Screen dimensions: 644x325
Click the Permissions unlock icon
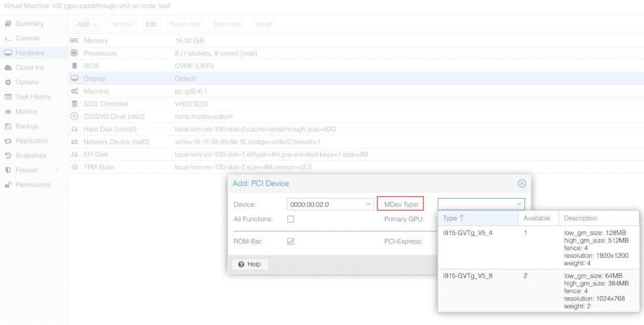(x=8, y=185)
